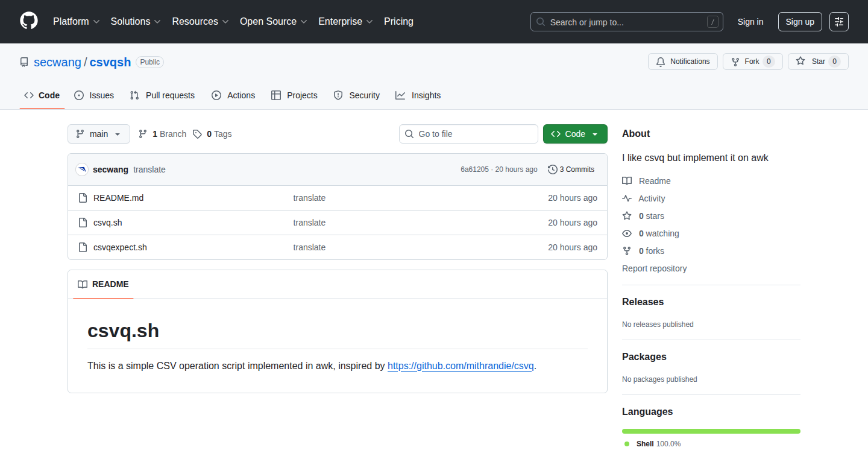The image size is (868, 459).
Task: View the 3 Commits history
Action: click(x=571, y=169)
